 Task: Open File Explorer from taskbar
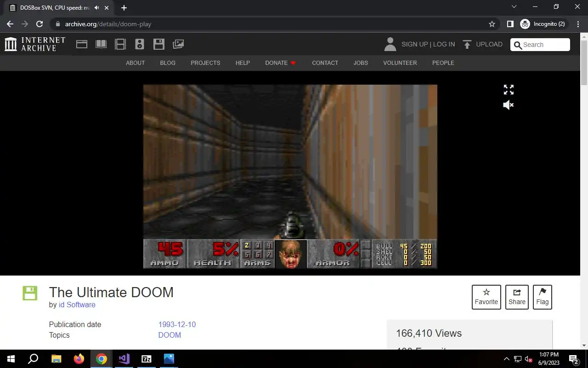point(56,359)
